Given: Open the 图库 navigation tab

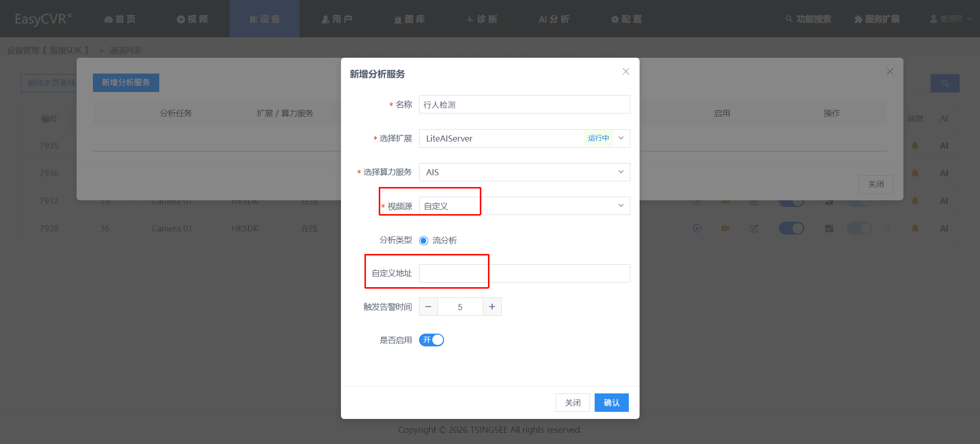Looking at the screenshot, I should tap(409, 19).
